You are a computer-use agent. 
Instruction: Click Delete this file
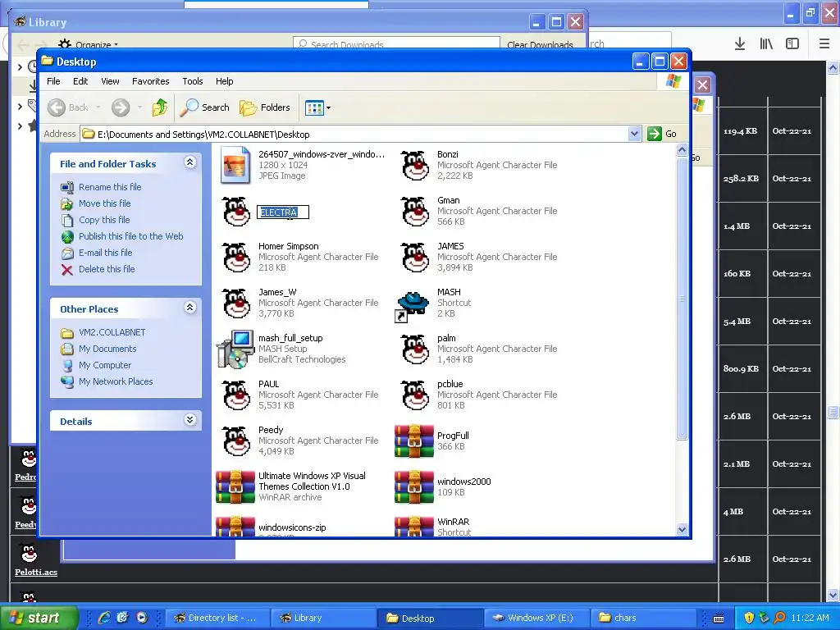tap(107, 269)
